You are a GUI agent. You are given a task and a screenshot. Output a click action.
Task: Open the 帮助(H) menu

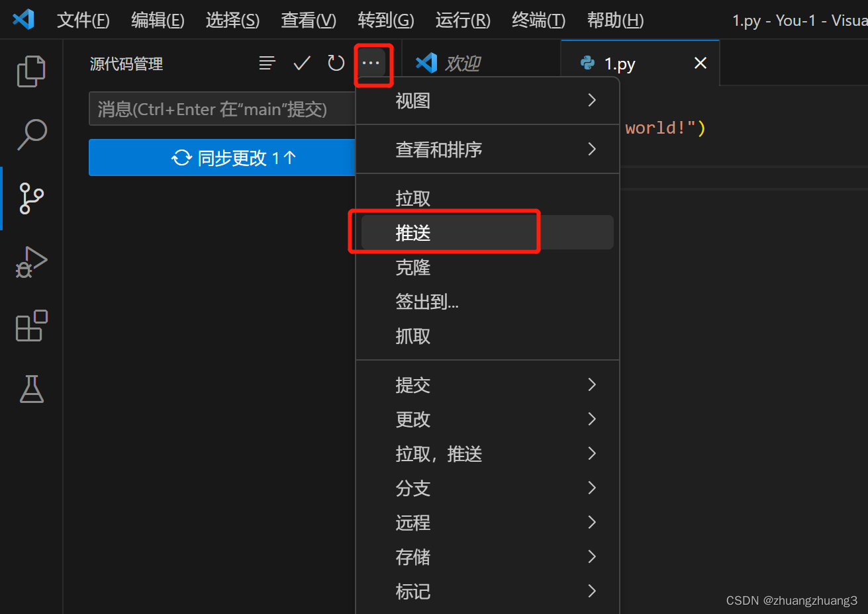[x=615, y=21]
